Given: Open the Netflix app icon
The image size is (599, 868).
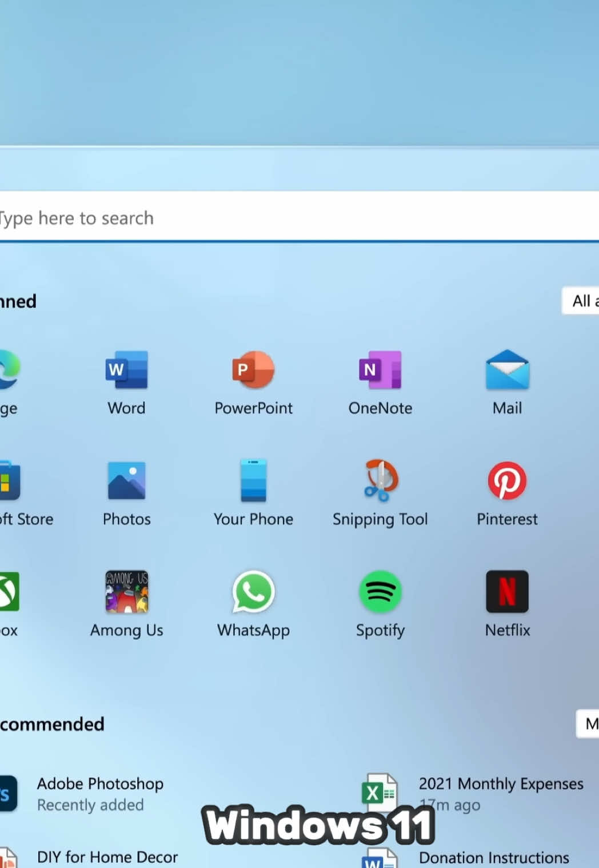Looking at the screenshot, I should [x=507, y=592].
